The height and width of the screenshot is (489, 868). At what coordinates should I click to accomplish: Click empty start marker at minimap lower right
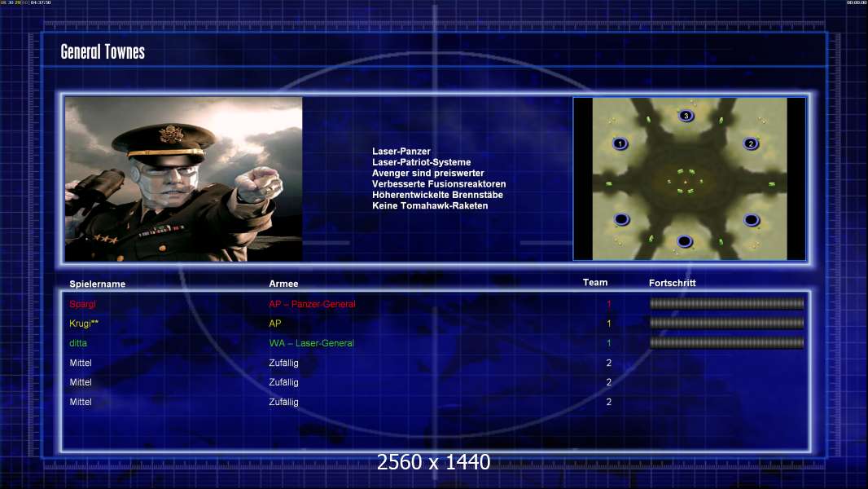tap(752, 220)
